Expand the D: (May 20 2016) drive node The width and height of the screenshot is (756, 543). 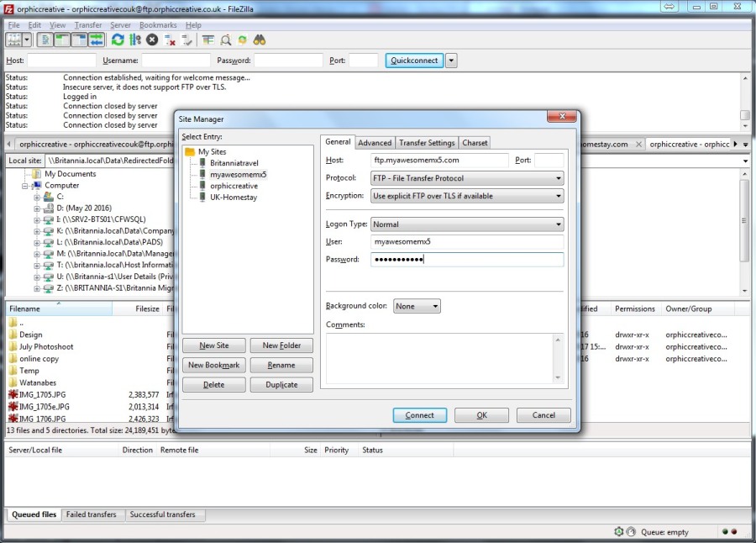pyautogui.click(x=37, y=208)
